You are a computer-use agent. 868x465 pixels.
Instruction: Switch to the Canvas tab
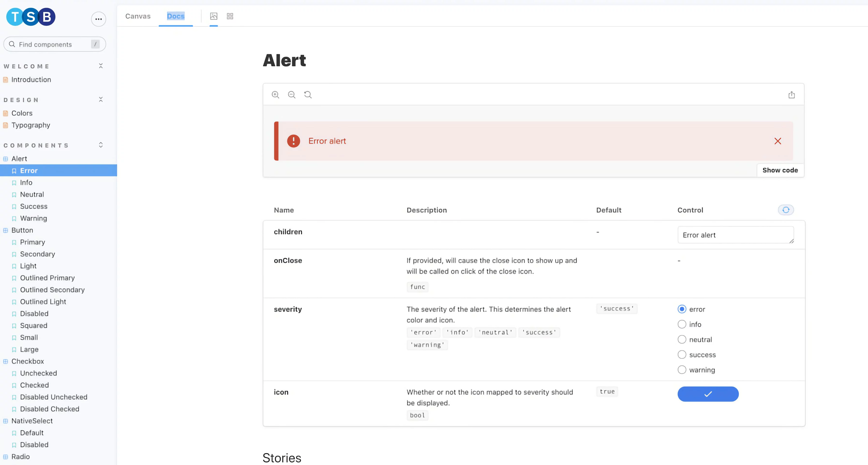coord(138,16)
